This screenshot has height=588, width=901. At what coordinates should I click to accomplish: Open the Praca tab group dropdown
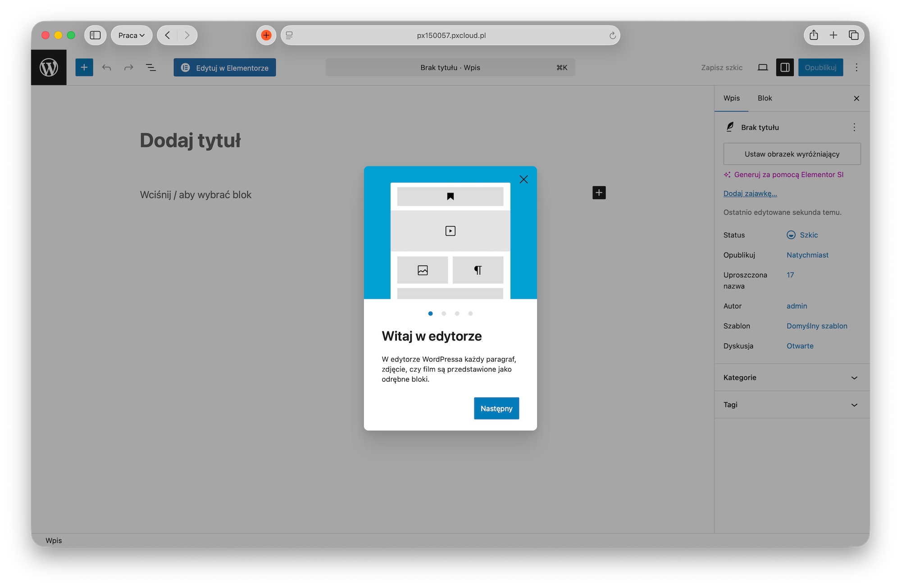click(x=132, y=35)
